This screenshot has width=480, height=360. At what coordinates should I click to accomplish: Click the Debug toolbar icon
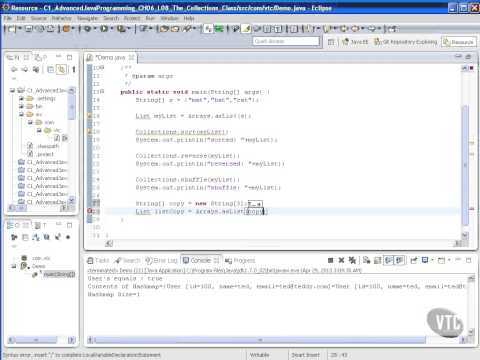coord(87,29)
